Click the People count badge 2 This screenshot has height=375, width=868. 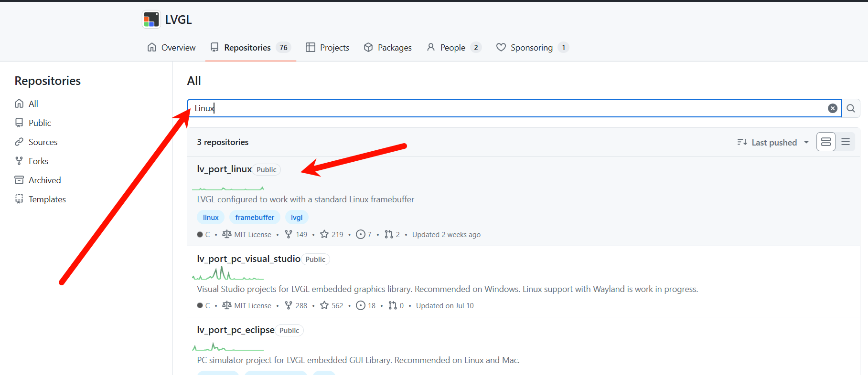point(476,47)
